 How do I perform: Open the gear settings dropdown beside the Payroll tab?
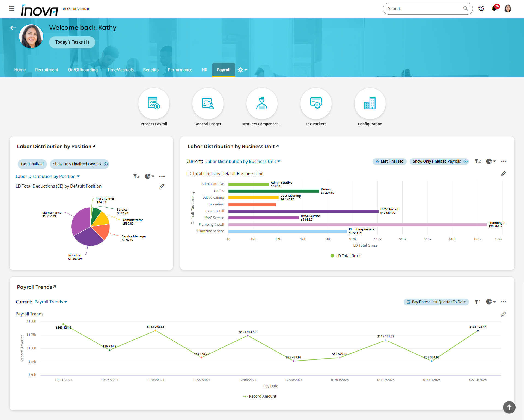pyautogui.click(x=242, y=70)
